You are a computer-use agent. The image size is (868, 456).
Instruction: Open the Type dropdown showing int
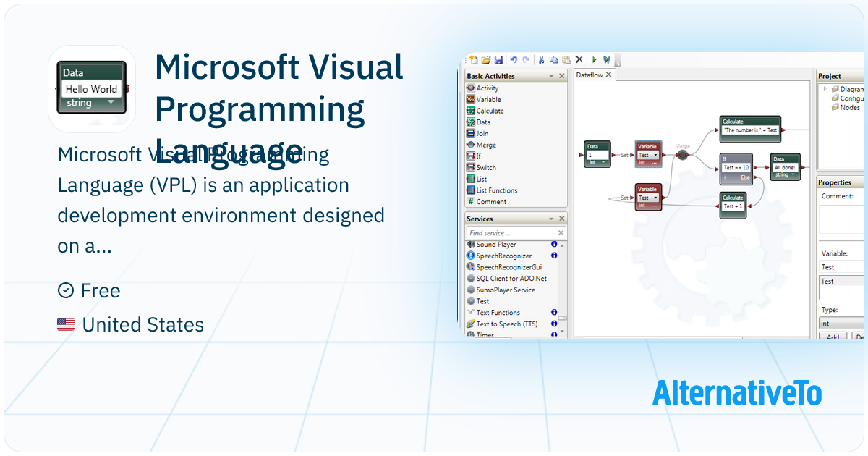841,324
